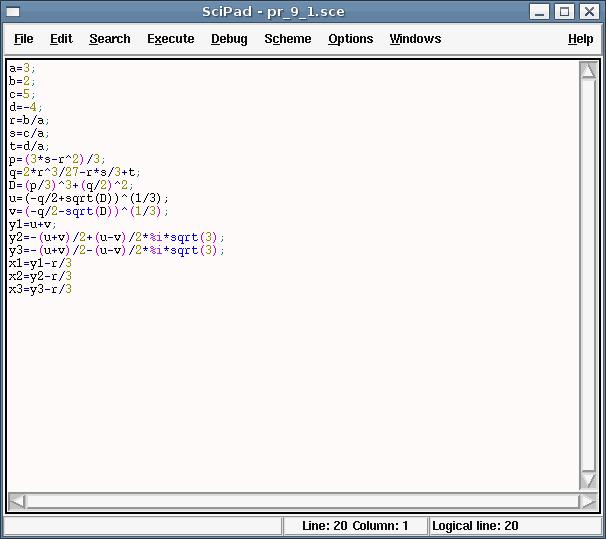Click the horizontal scrollbar track
Viewport: 606px width, 539px height.
tap(303, 502)
